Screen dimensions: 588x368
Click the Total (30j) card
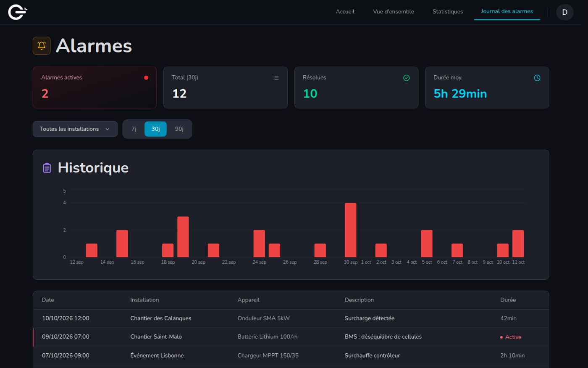226,87
